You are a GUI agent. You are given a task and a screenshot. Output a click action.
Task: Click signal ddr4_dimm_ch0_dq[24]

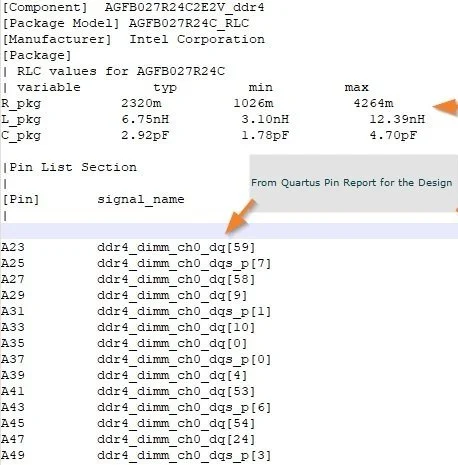click(x=176, y=440)
